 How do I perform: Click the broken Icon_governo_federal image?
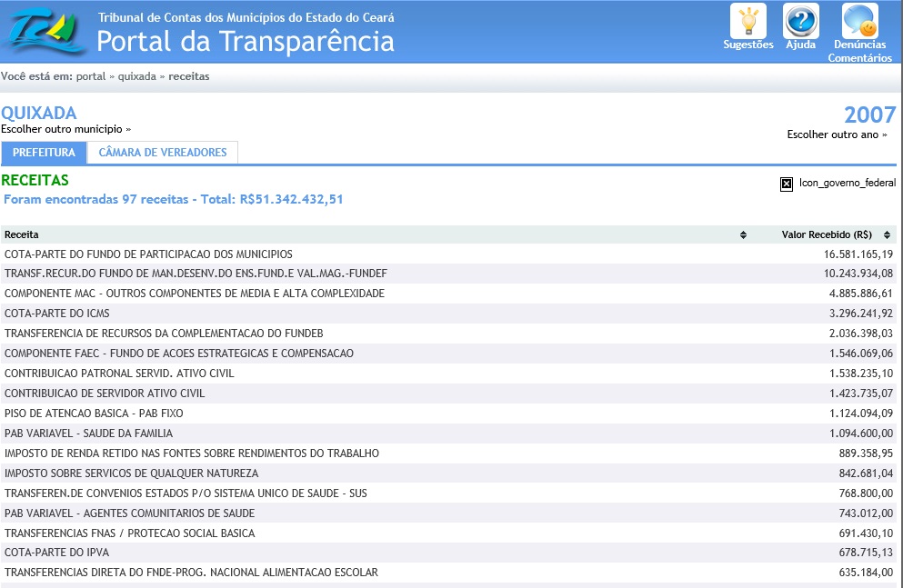point(787,184)
